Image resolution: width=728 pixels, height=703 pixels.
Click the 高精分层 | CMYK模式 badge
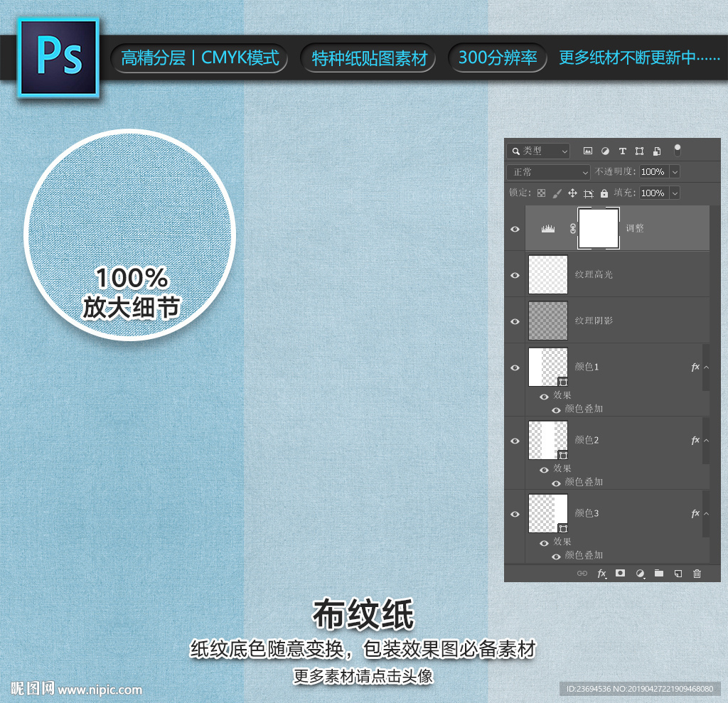coord(200,58)
